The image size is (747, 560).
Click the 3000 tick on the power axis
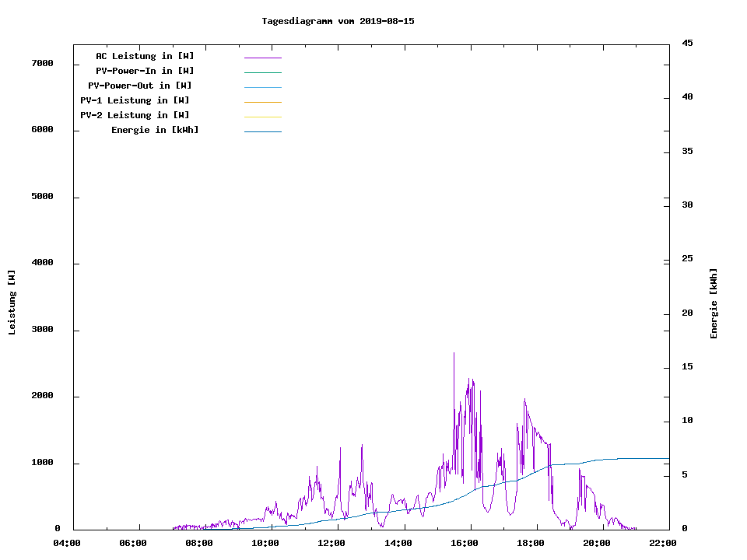(41, 330)
